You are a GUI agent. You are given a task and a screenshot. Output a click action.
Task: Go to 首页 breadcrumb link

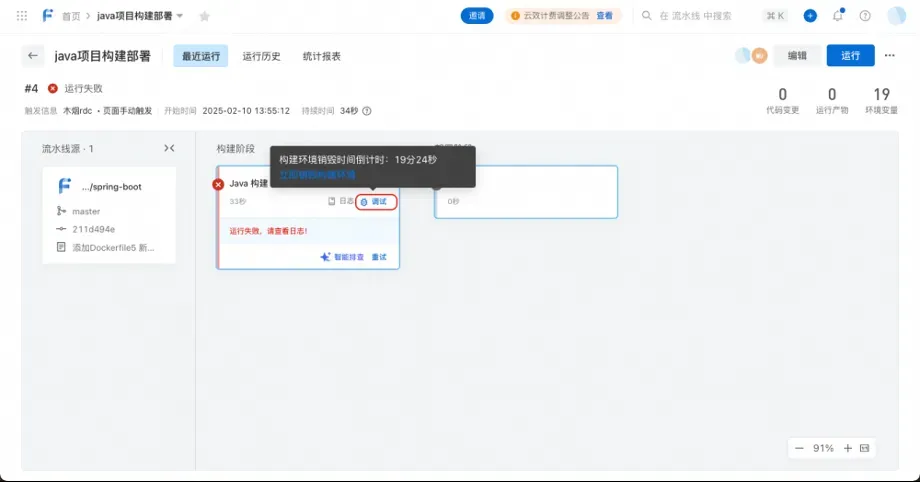tap(71, 16)
